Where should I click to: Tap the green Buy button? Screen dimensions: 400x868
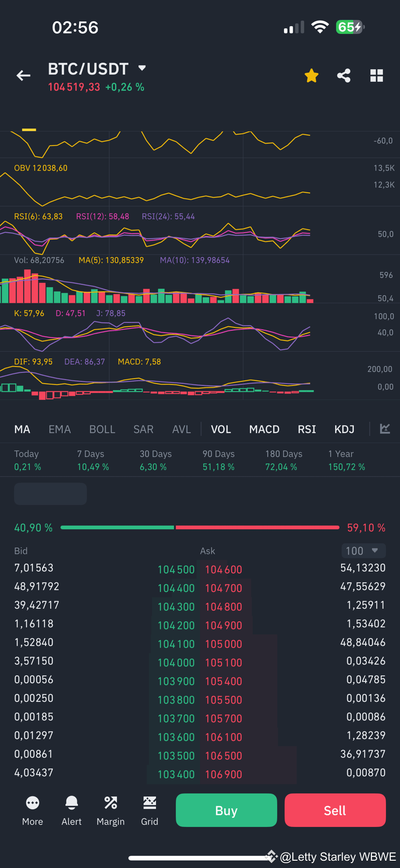227,810
